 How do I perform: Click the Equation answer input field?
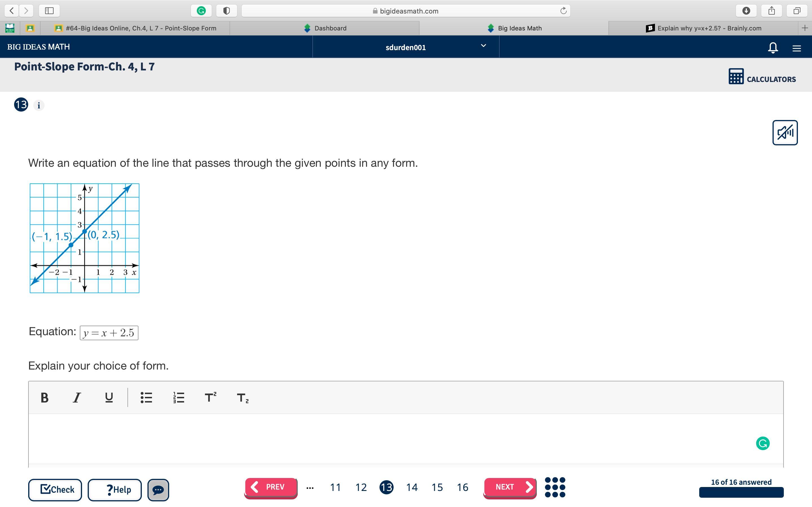[109, 333]
